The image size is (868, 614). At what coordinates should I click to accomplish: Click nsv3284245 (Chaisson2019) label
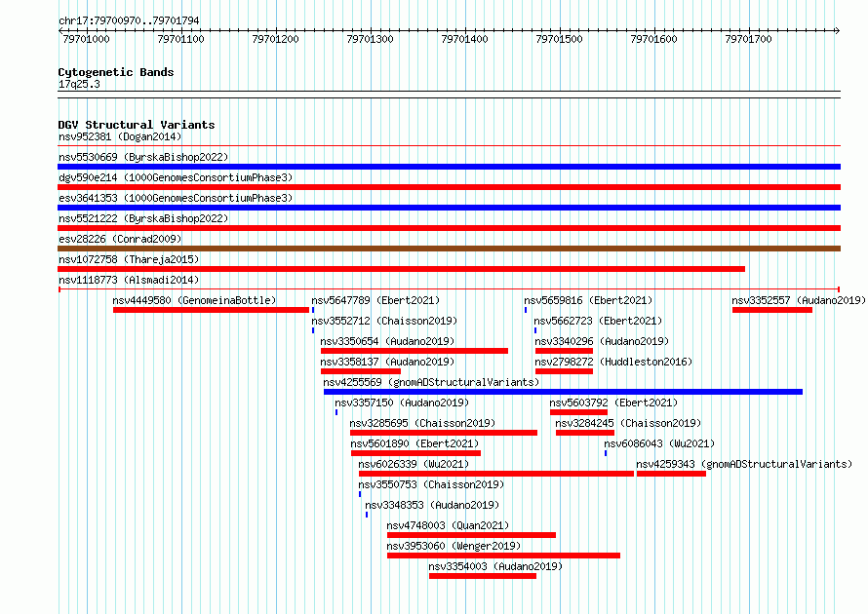[628, 423]
